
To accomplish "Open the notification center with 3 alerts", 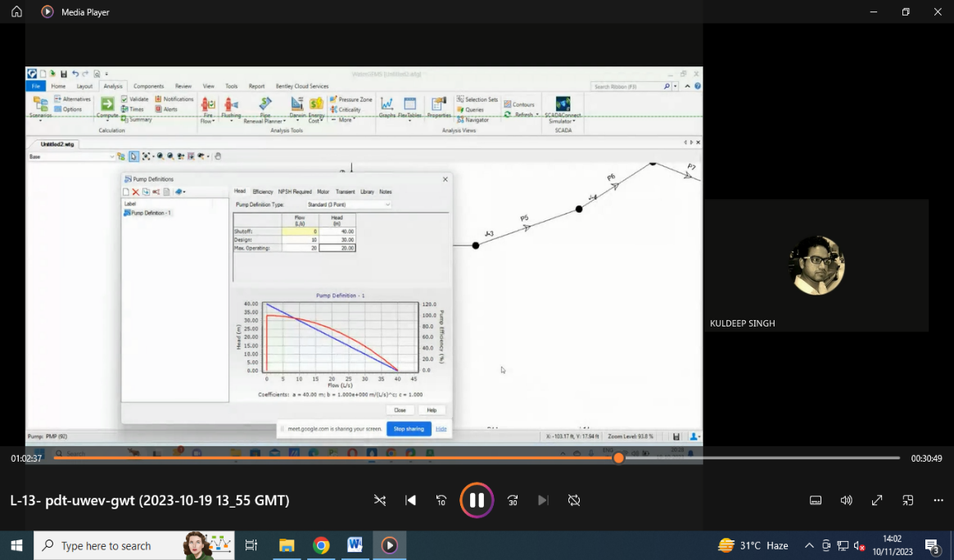I will (932, 545).
